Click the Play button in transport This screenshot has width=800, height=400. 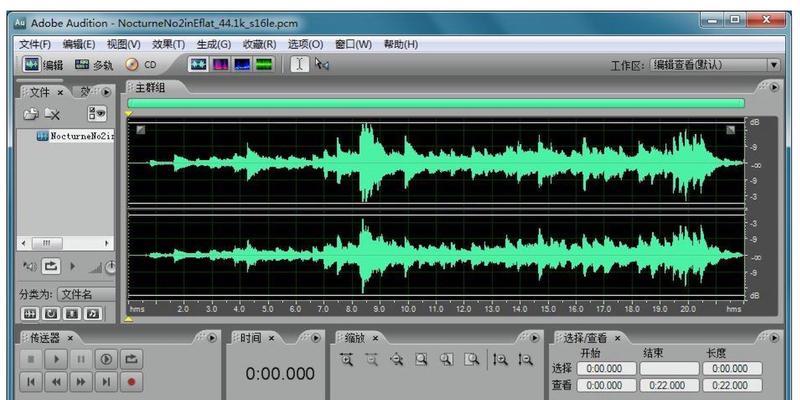pyautogui.click(x=56, y=359)
